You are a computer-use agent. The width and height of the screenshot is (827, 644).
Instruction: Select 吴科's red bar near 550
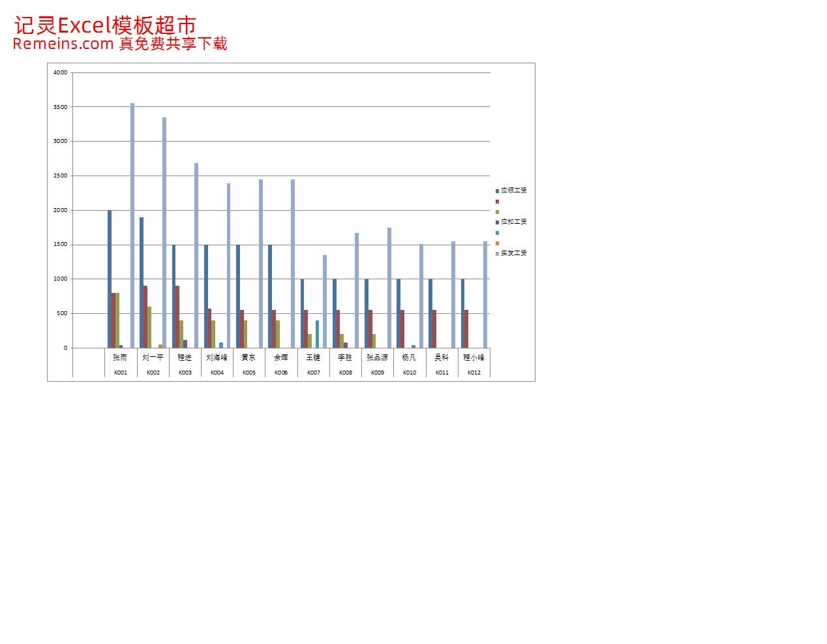coord(434,329)
